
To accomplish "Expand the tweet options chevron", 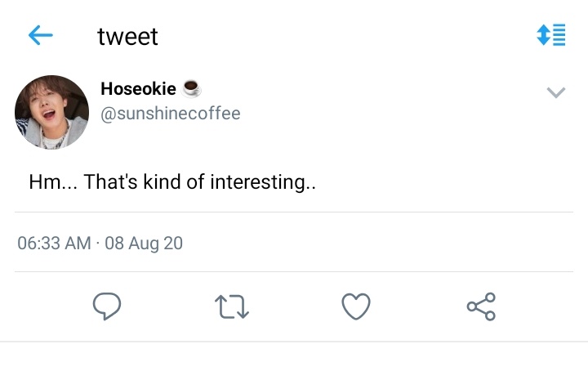I will 556,92.
